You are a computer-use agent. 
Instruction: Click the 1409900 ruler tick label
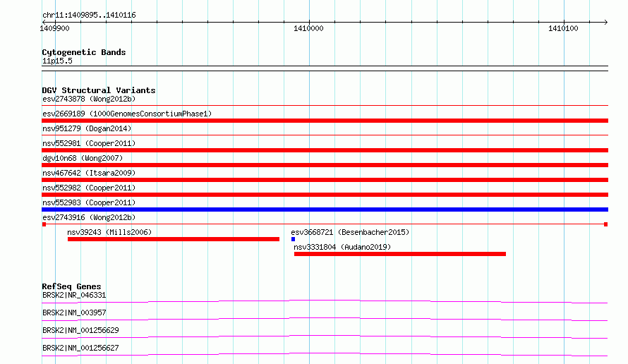(54, 28)
